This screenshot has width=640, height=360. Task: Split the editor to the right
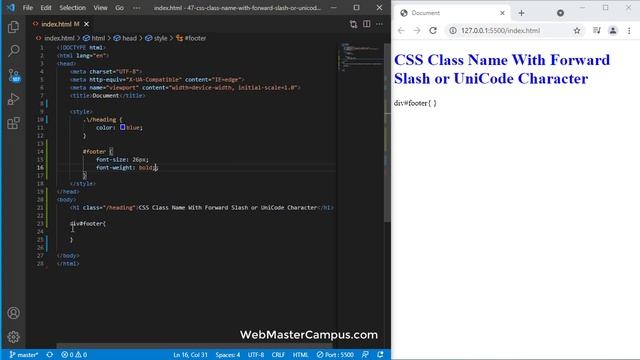coord(367,24)
